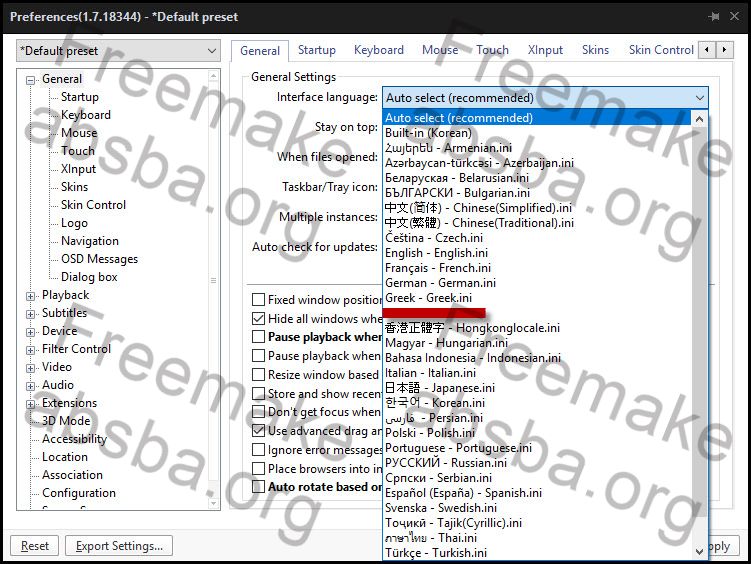Toggle non-bold Pause playback when checkbox

[x=259, y=356]
